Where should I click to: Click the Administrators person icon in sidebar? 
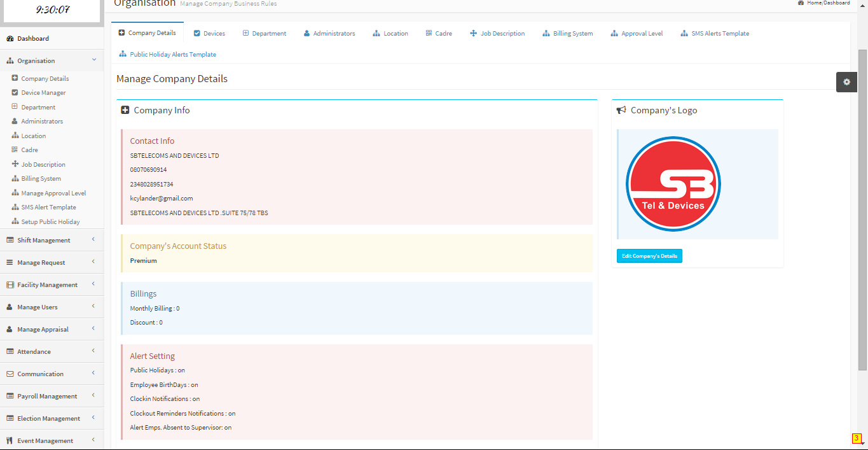pyautogui.click(x=15, y=121)
